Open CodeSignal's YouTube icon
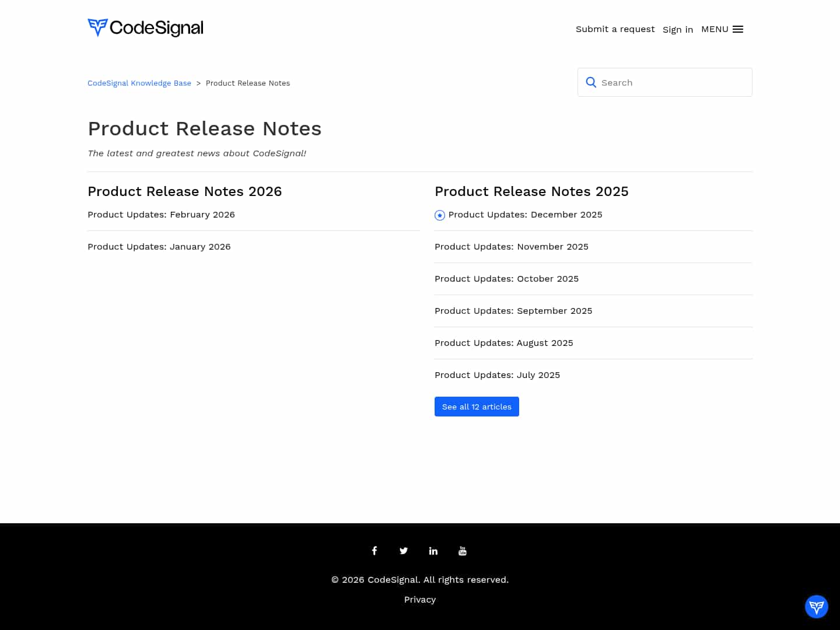Screen dimensions: 840x630 point(463,551)
